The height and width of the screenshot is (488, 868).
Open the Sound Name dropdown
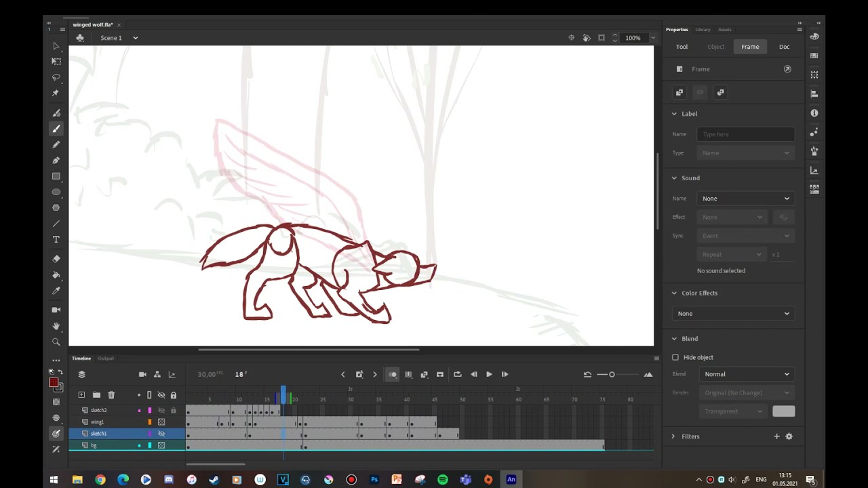coord(746,199)
